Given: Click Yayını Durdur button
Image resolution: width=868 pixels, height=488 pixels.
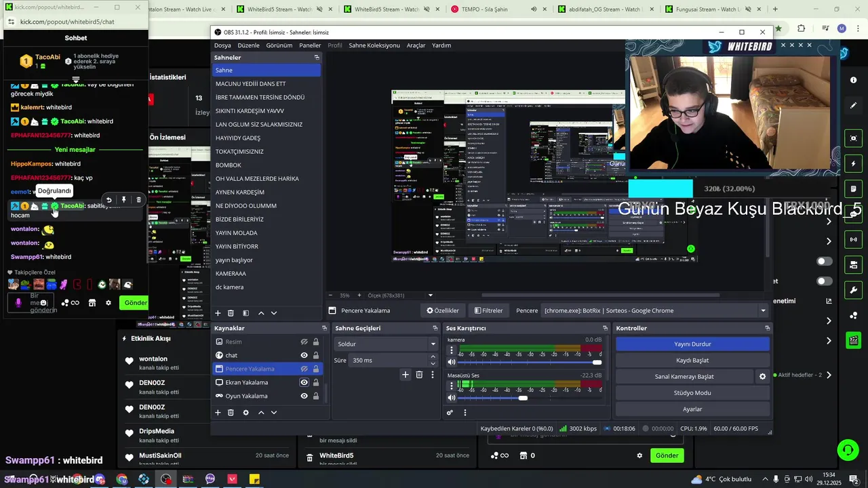Looking at the screenshot, I should pyautogui.click(x=692, y=344).
